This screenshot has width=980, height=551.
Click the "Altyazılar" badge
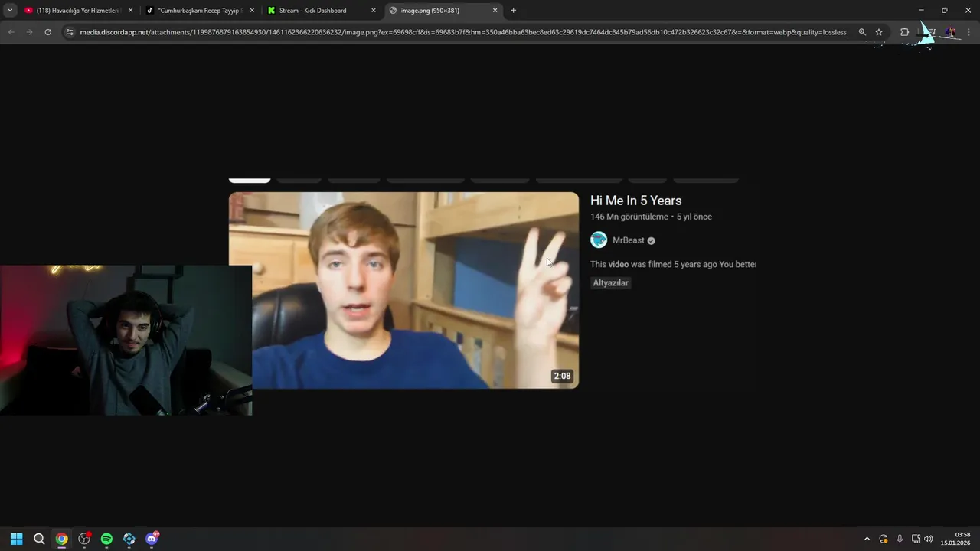pyautogui.click(x=610, y=283)
